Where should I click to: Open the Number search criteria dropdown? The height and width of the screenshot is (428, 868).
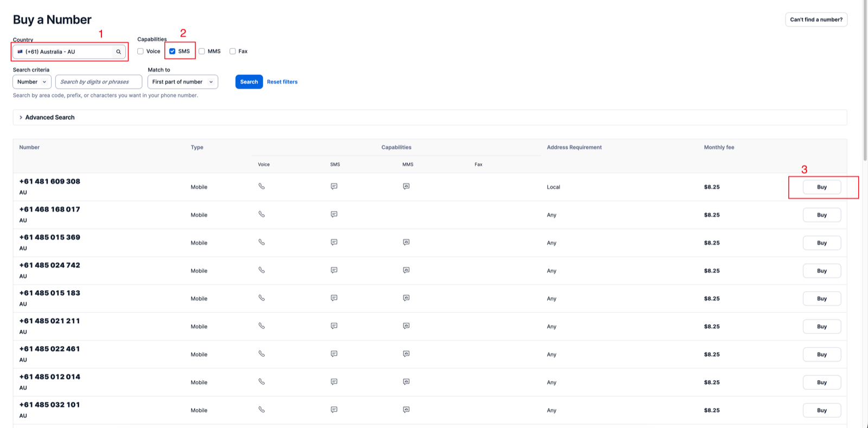click(32, 82)
